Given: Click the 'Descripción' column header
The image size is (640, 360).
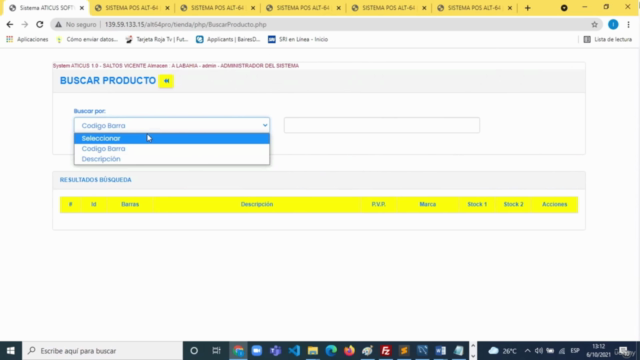Looking at the screenshot, I should [257, 204].
